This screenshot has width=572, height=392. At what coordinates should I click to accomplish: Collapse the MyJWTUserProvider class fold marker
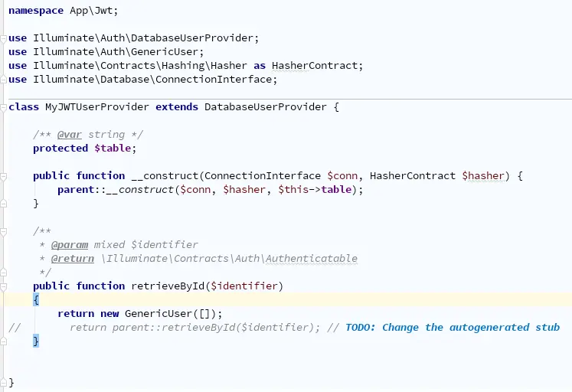pyautogui.click(x=4, y=106)
